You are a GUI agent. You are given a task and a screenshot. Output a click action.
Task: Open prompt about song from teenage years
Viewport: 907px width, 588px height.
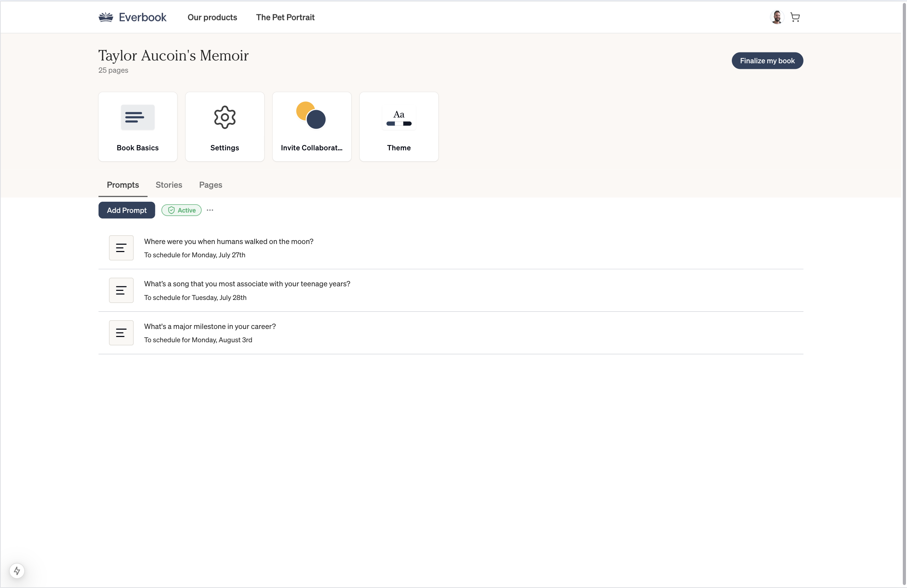247,284
